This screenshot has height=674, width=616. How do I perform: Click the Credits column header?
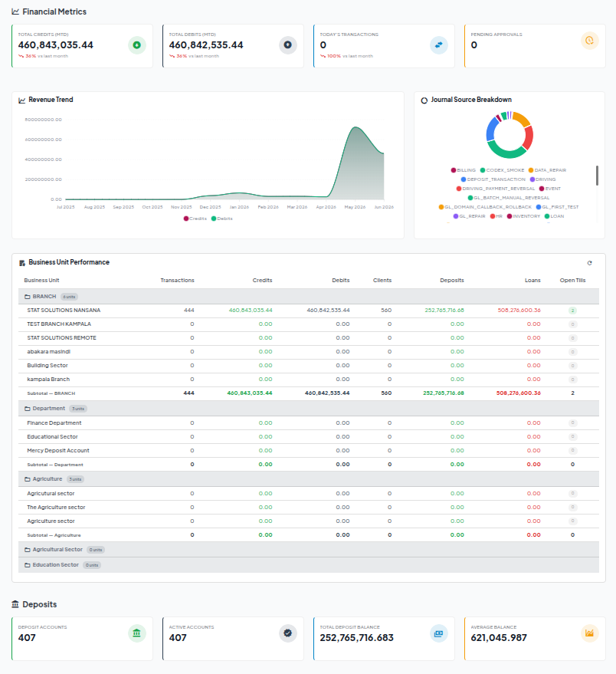[262, 281]
